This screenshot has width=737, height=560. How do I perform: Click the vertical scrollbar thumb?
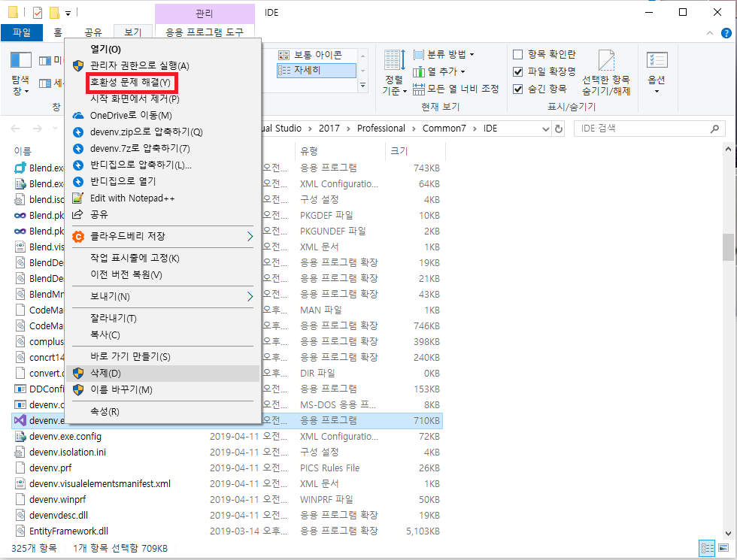click(728, 247)
